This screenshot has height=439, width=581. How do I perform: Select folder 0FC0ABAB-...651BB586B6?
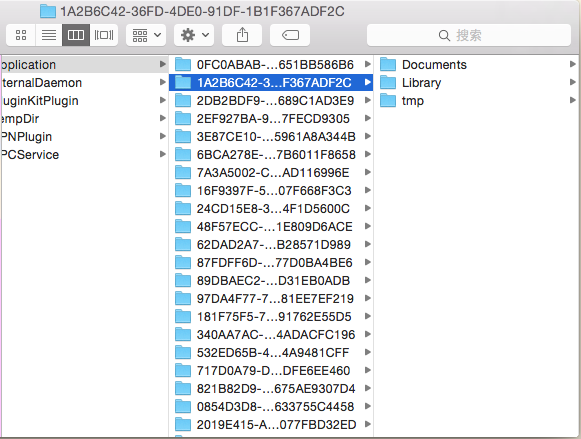pyautogui.click(x=271, y=64)
